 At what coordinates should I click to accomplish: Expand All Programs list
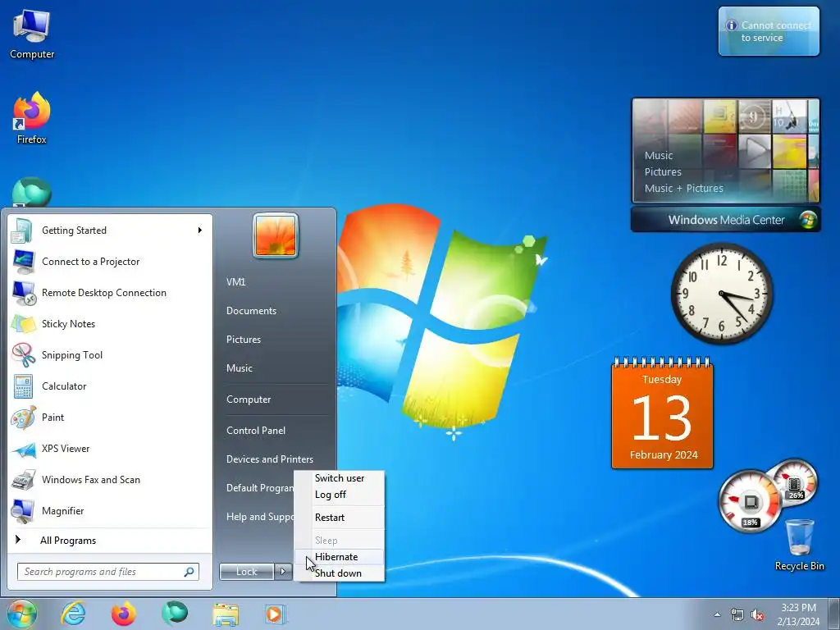pyautogui.click(x=110, y=541)
